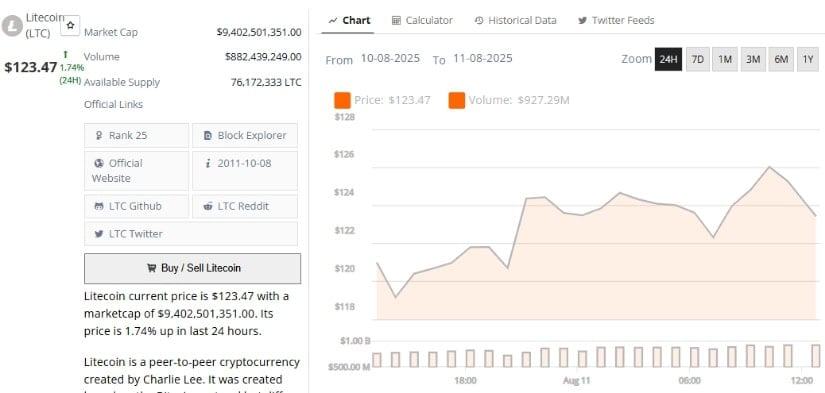Click the Buy / Sell Litecoin button
Screen dimensions: 825x393
point(193,268)
